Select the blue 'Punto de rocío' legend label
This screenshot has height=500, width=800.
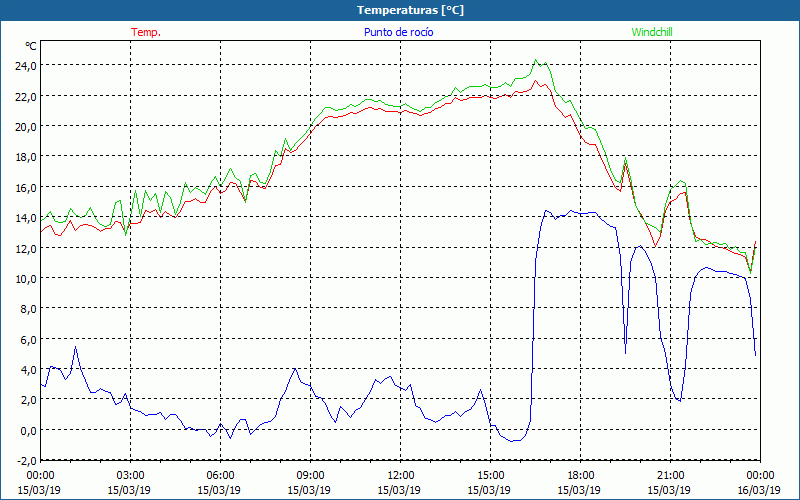click(x=398, y=32)
